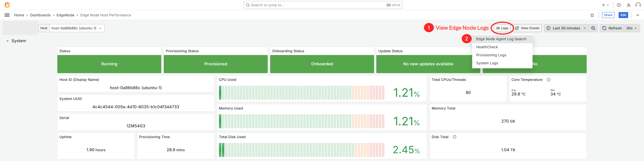Screen dimensions: 644x161
Task: Open the help question mark icon
Action: (619, 5)
